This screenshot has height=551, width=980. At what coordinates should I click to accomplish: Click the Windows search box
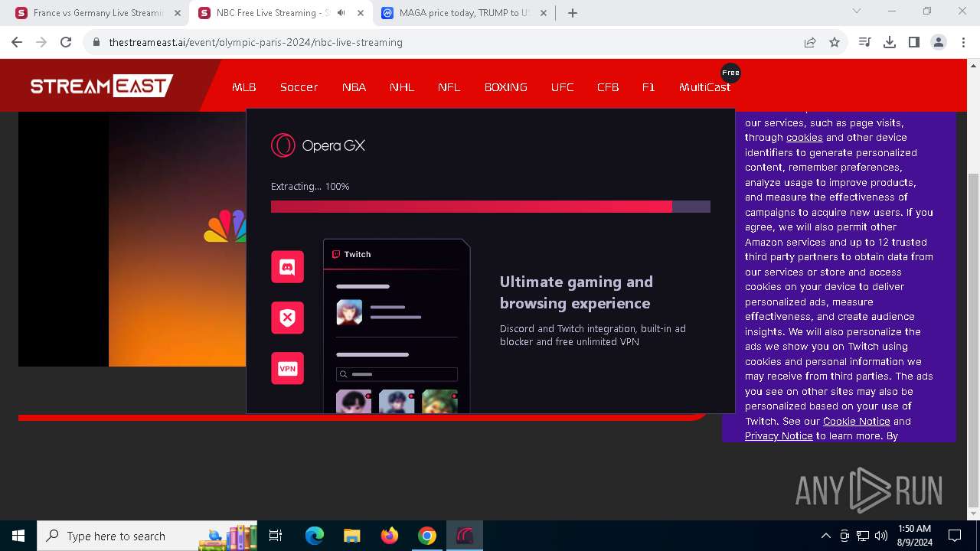(147, 536)
